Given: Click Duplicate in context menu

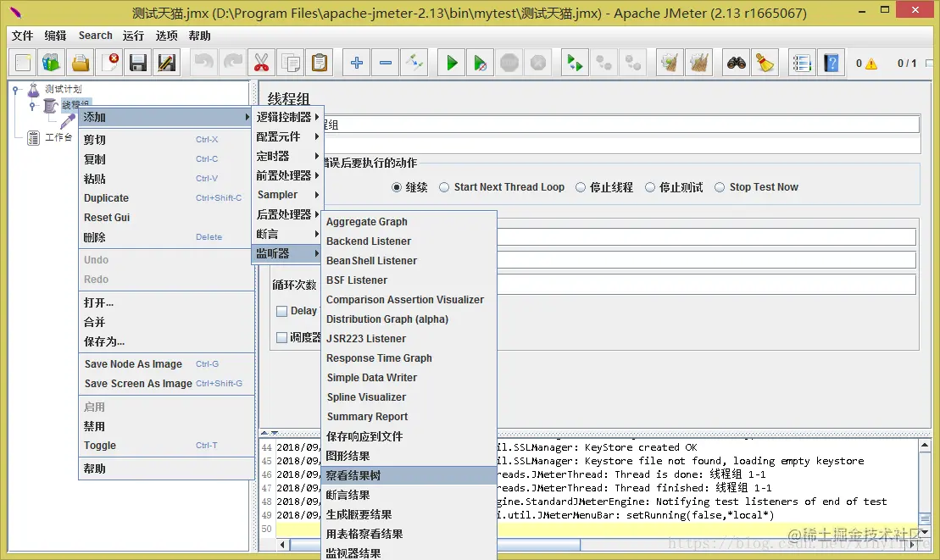Looking at the screenshot, I should (166, 198).
